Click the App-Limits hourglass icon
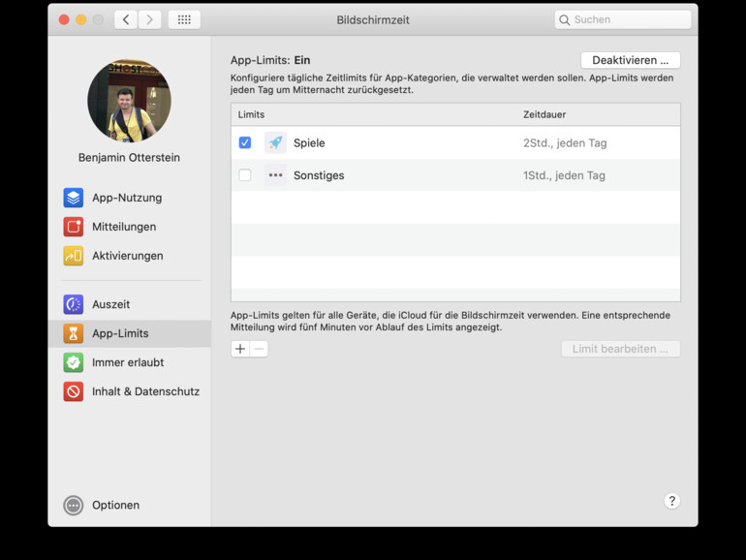This screenshot has width=746, height=560. coord(74,333)
